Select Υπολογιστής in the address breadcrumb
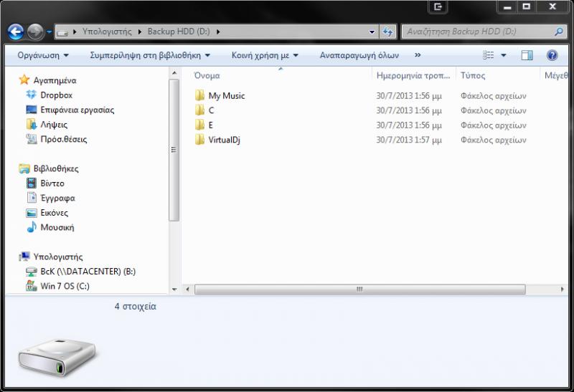The image size is (574, 392). 107,32
